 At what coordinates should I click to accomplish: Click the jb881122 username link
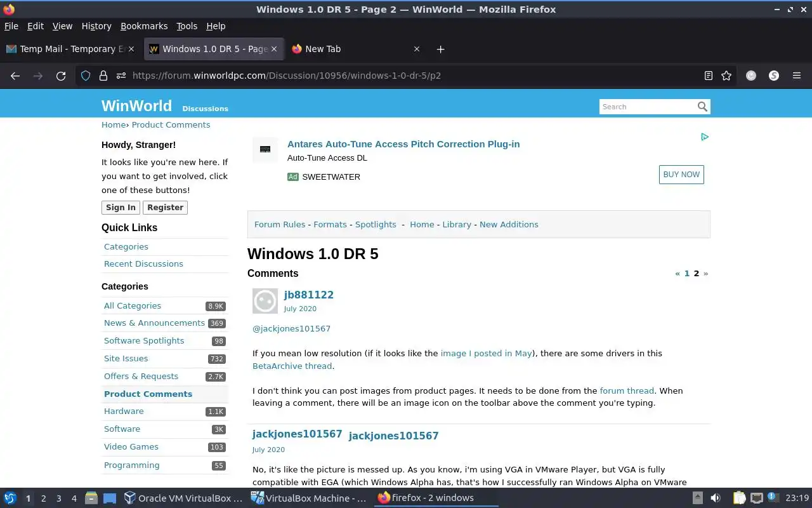click(309, 295)
